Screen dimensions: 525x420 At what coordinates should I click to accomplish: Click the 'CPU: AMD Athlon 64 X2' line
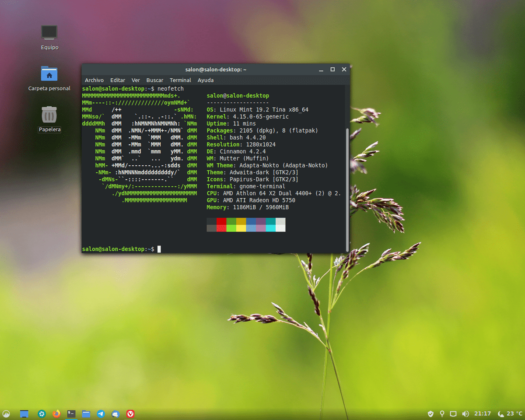pos(274,193)
